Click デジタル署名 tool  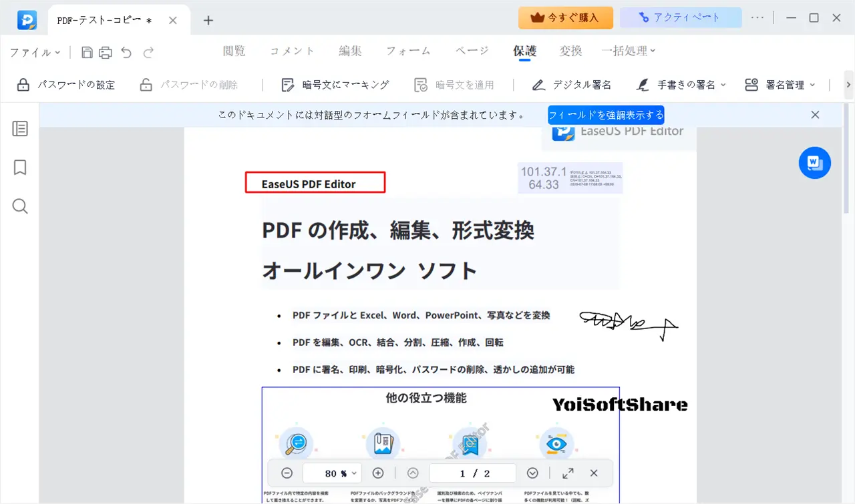click(572, 85)
